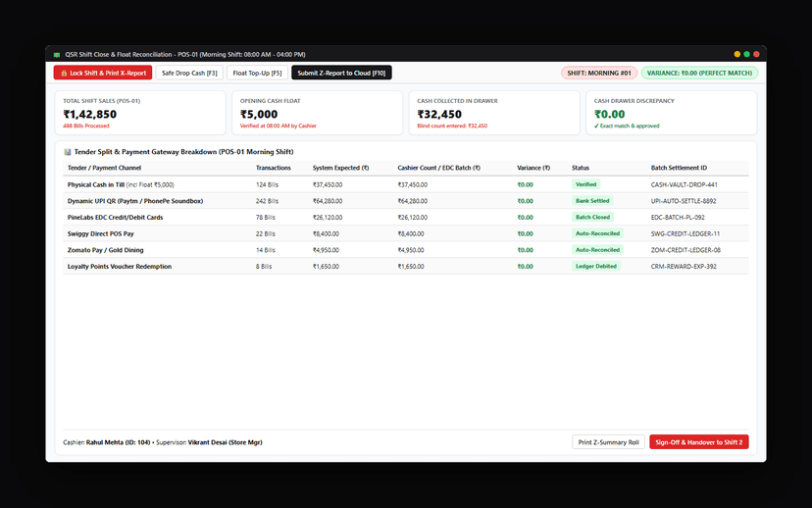This screenshot has height=508, width=812.
Task: Click system expected amount ₹8,400.00
Action: (326, 234)
